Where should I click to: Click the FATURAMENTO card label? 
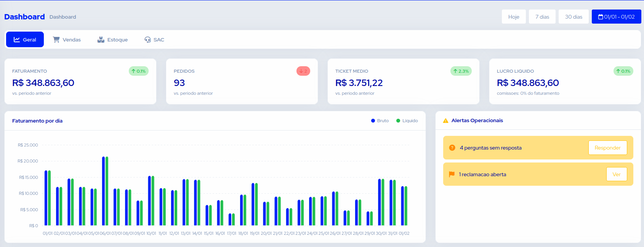[x=30, y=71]
